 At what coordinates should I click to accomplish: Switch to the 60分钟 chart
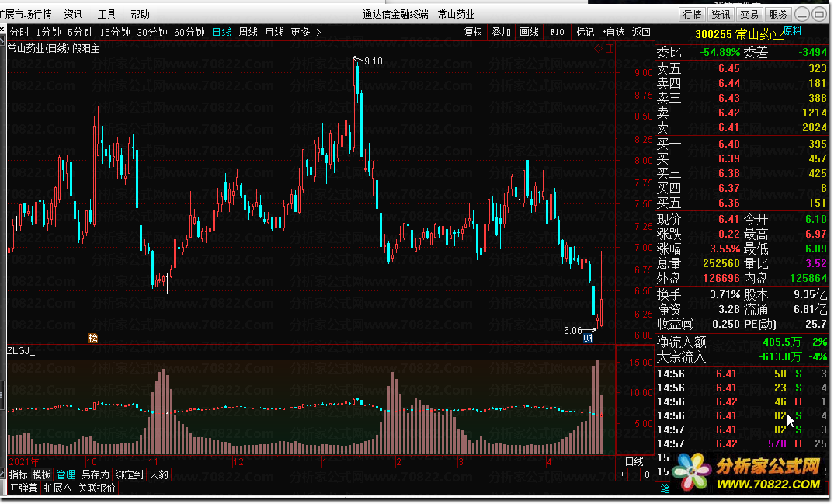pos(189,33)
